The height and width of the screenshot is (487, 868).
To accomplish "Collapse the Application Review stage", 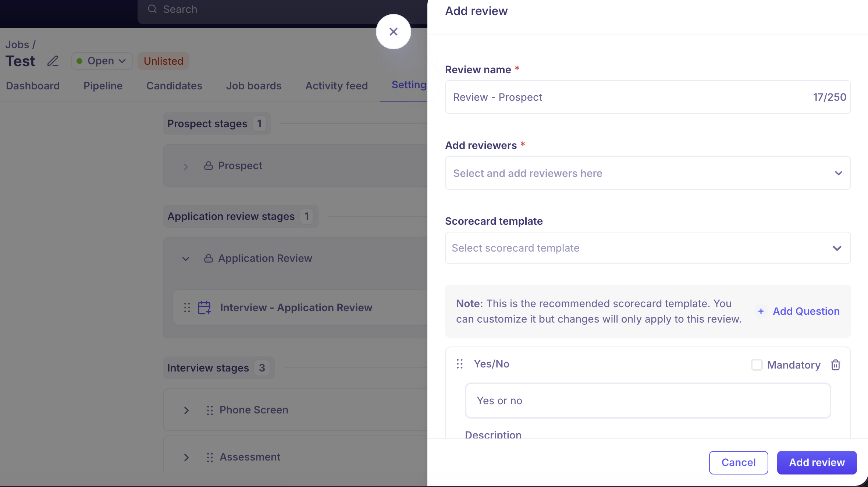I will (186, 259).
